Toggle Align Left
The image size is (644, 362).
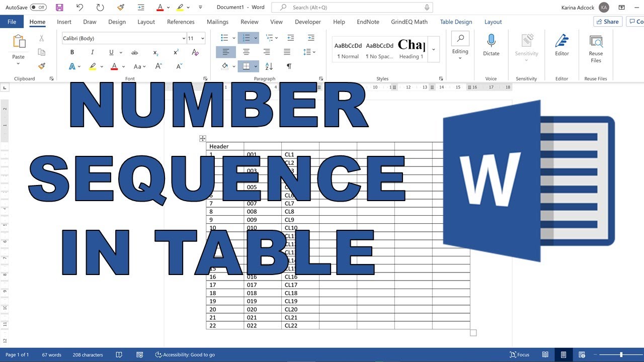pyautogui.click(x=226, y=52)
